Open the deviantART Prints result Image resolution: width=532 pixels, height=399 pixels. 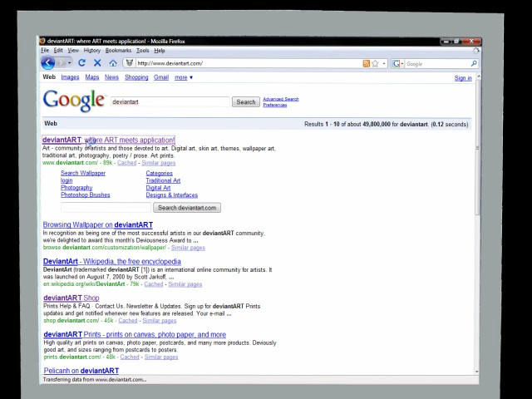click(x=135, y=334)
